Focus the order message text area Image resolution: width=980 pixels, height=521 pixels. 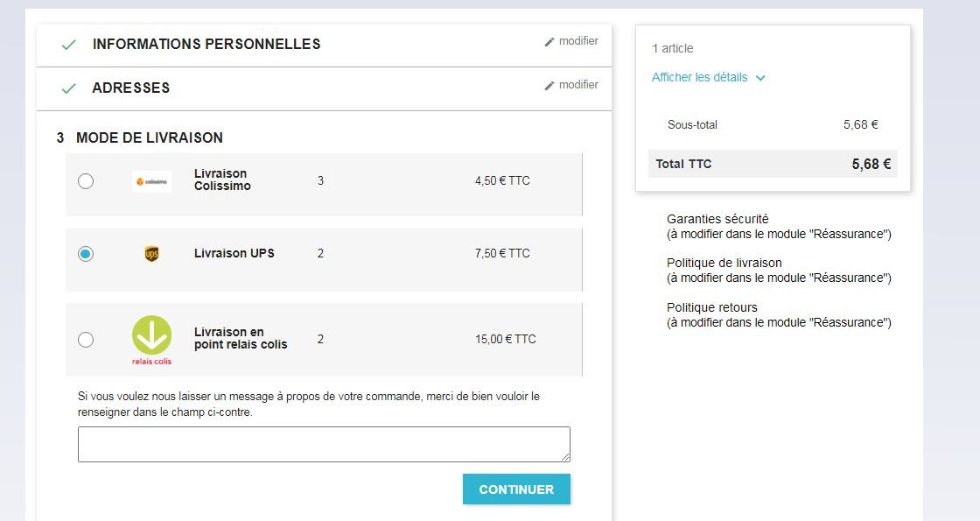click(x=324, y=444)
